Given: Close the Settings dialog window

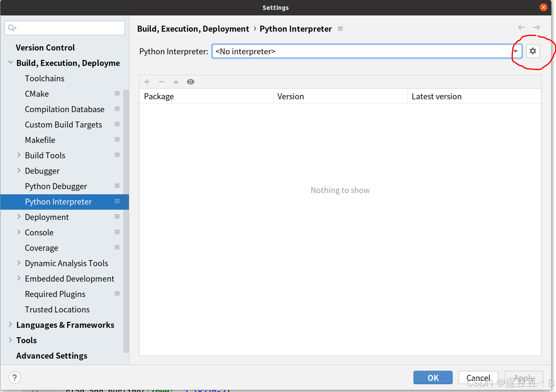Looking at the screenshot, I should (x=544, y=7).
